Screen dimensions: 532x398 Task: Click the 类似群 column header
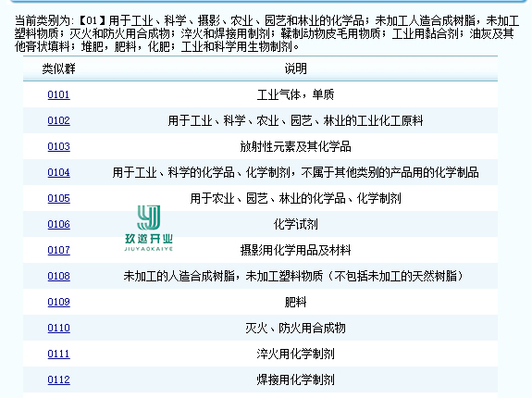click(x=58, y=68)
